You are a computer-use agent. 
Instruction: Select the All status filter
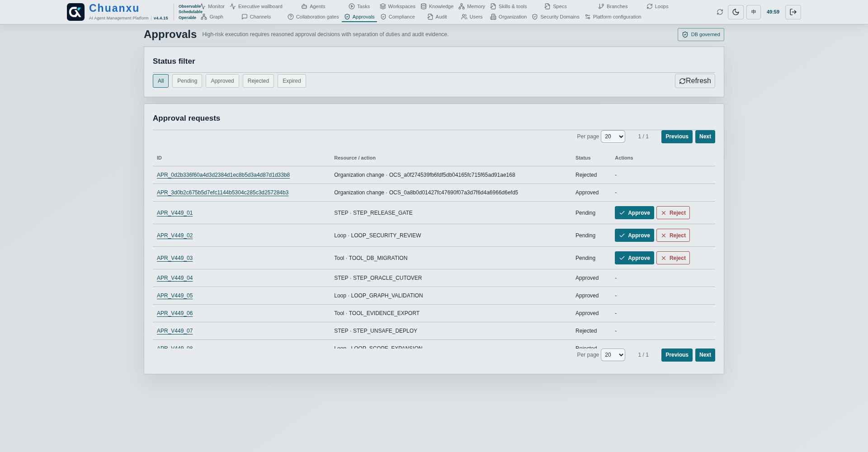tap(160, 81)
